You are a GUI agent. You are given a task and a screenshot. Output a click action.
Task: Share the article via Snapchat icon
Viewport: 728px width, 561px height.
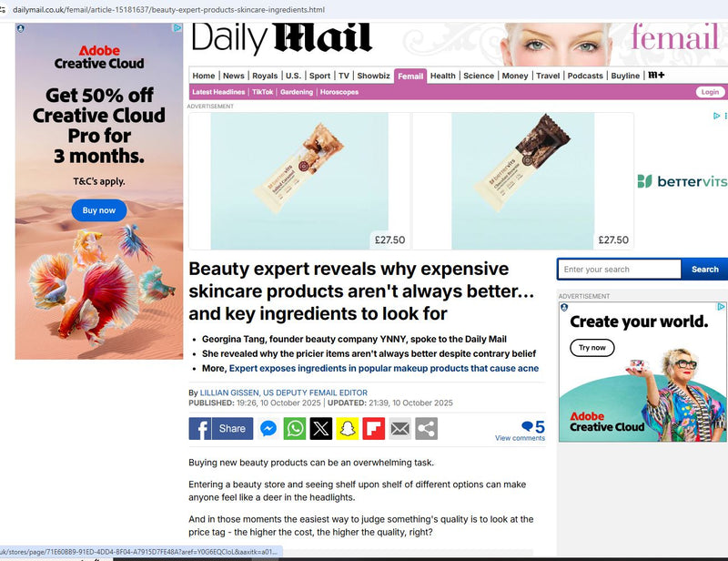tap(348, 429)
